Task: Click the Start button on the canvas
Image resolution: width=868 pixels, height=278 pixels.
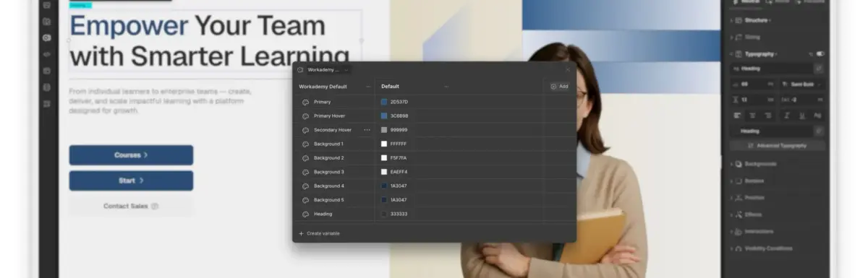Action: pos(131,181)
